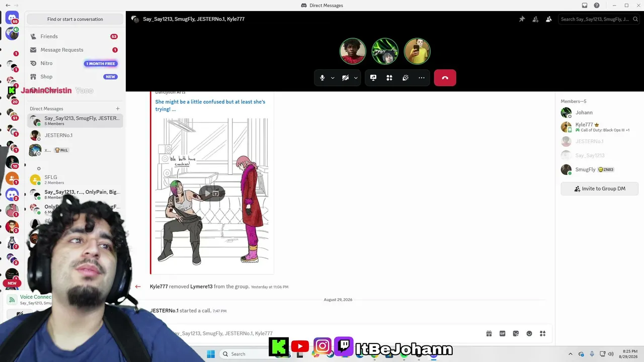Open Discord help icon
The width and height of the screenshot is (644, 362).
(x=597, y=6)
